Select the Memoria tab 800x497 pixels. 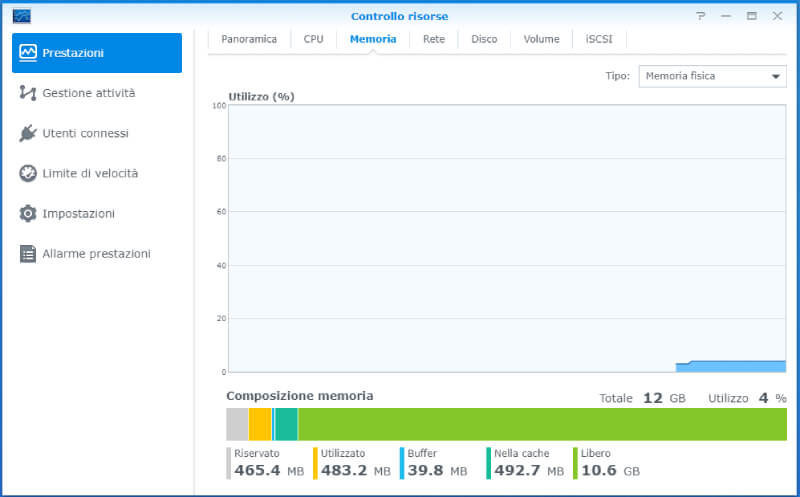[373, 39]
